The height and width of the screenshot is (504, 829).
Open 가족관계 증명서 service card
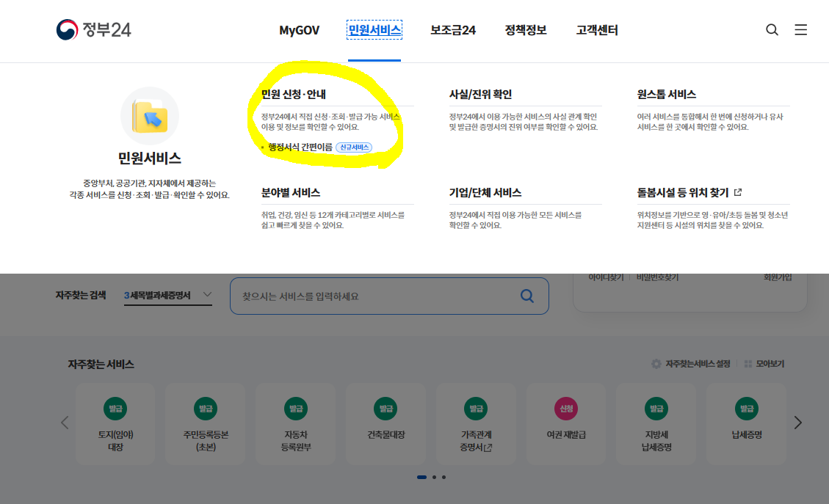(x=476, y=424)
